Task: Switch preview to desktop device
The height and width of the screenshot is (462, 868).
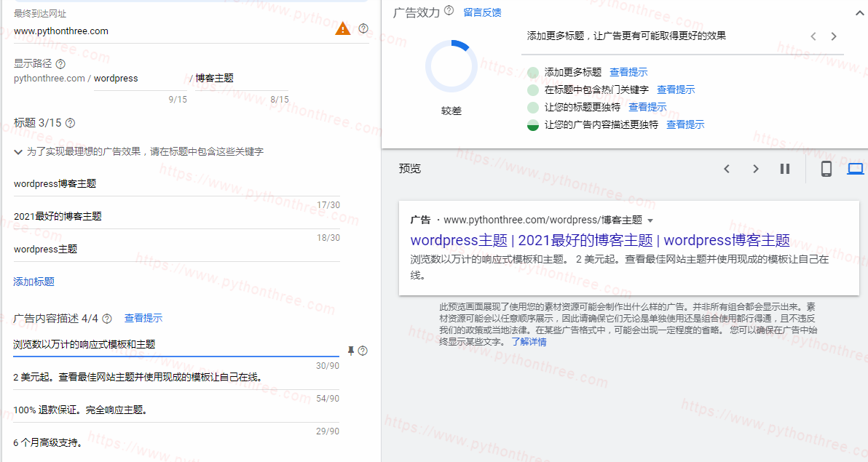Action: [x=856, y=169]
